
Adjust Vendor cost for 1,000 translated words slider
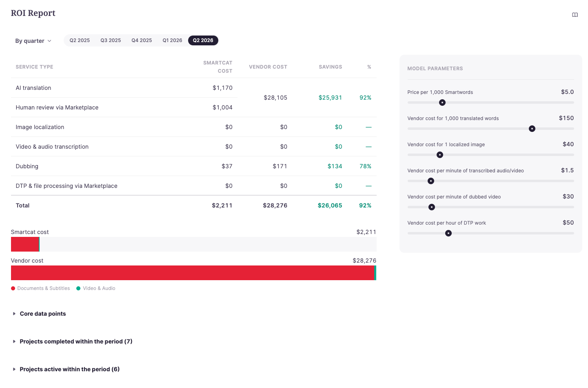[532, 129]
